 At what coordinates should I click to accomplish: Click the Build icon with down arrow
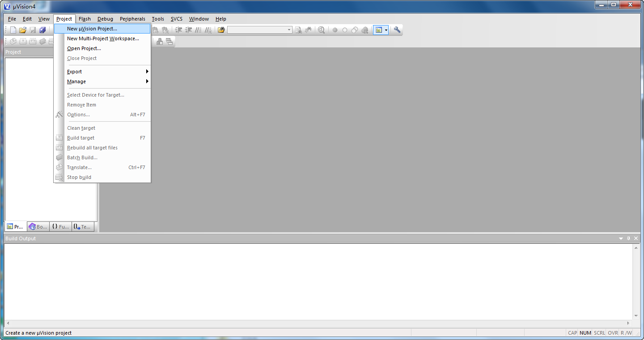(x=23, y=42)
